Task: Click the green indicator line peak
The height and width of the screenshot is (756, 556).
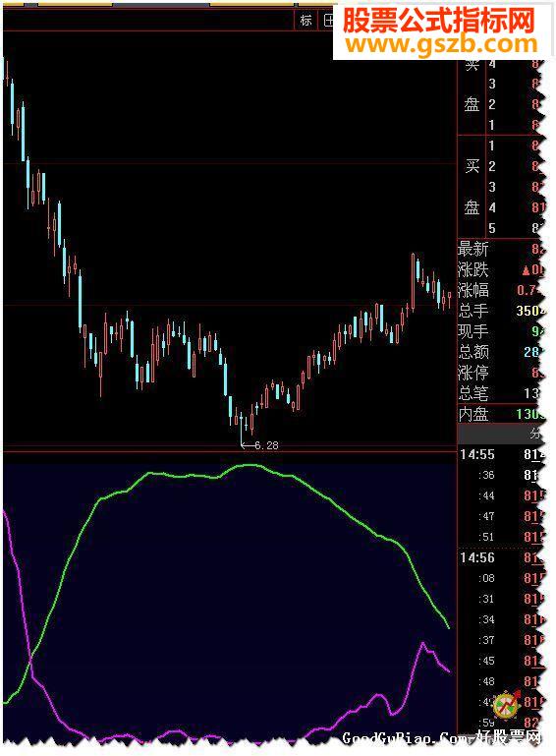Action: click(250, 465)
